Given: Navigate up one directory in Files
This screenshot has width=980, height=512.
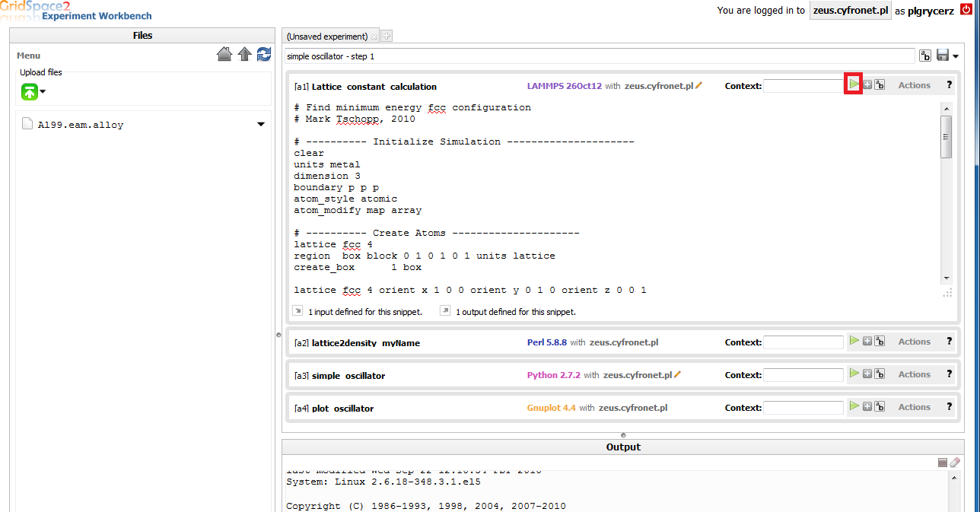Looking at the screenshot, I should coord(244,54).
